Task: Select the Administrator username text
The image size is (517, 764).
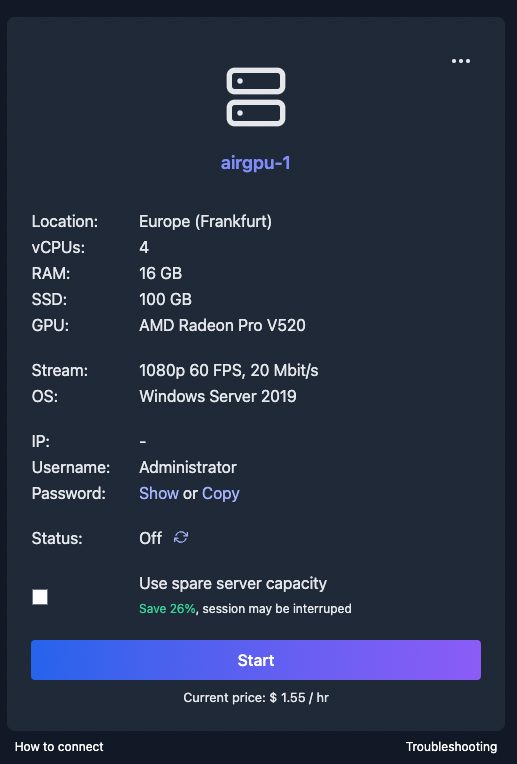Action: (x=188, y=467)
